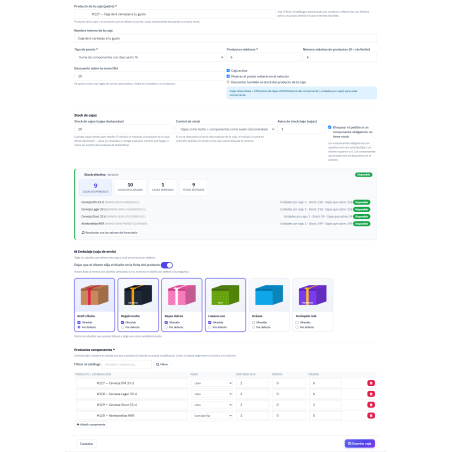Uncheck 'Ofrecido' on the pink box

coord(166,322)
